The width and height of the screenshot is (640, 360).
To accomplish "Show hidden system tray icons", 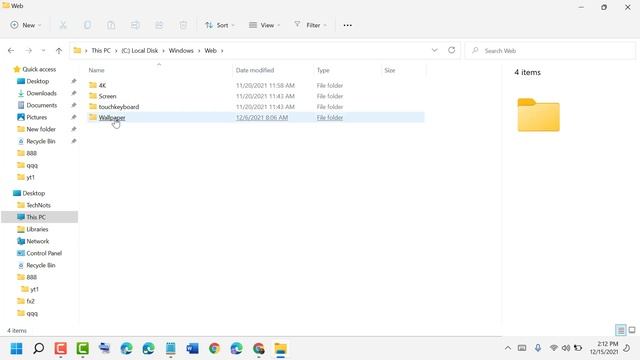I will (x=508, y=348).
